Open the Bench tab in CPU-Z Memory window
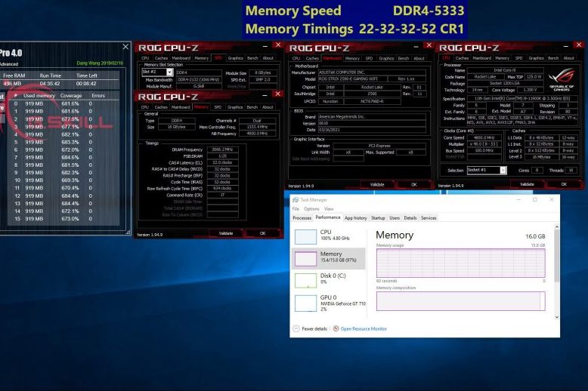The image size is (588, 391). [252, 107]
